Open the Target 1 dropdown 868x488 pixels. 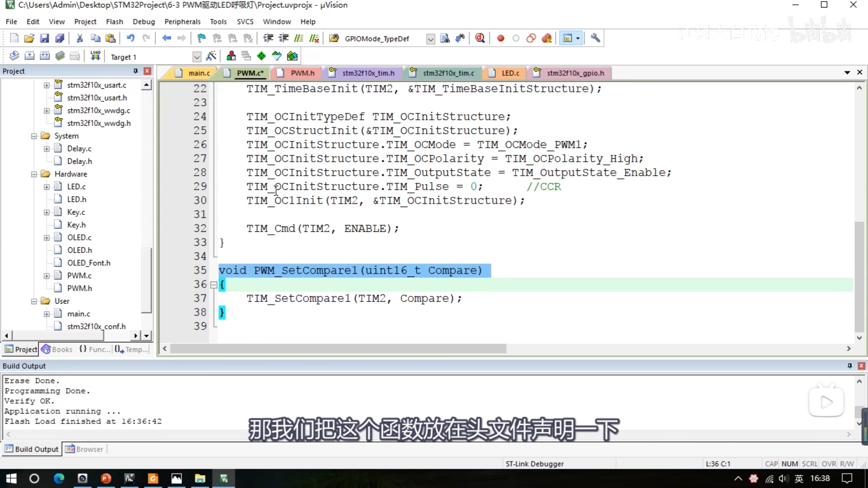(x=197, y=57)
